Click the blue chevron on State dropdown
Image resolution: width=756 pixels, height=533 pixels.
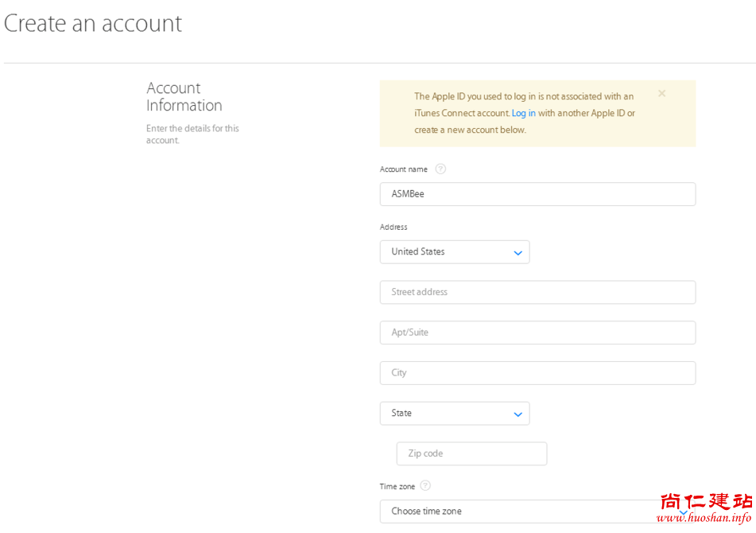518,414
